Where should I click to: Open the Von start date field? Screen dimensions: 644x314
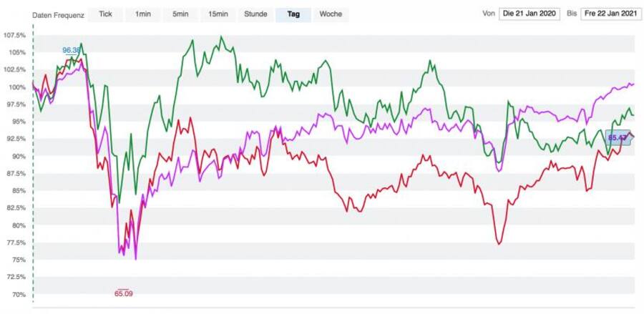tap(530, 14)
